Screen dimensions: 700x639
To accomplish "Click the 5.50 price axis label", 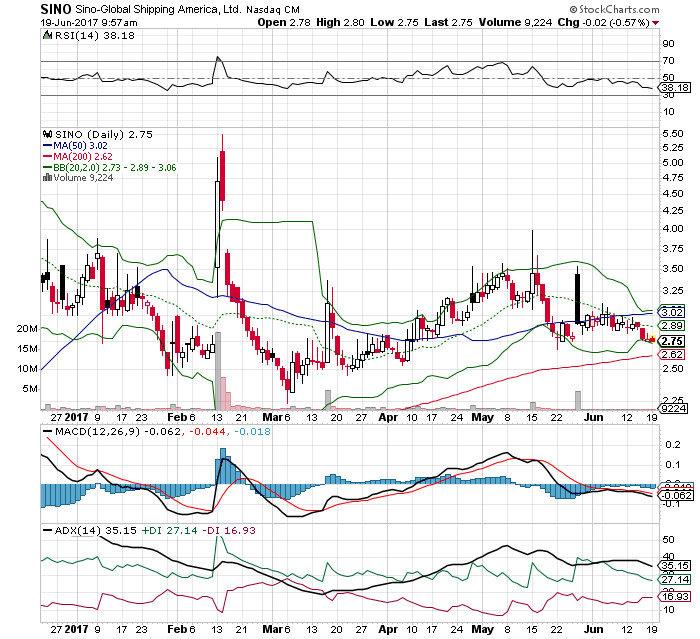I will (x=673, y=134).
